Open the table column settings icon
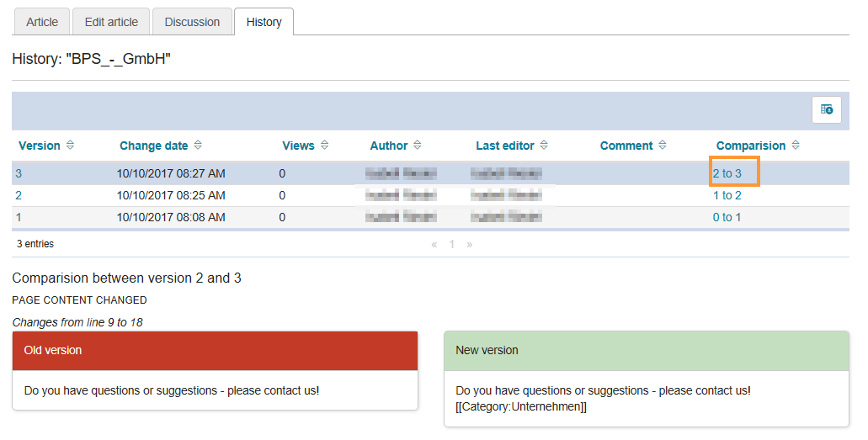Screen dimensions: 868x440 point(826,109)
